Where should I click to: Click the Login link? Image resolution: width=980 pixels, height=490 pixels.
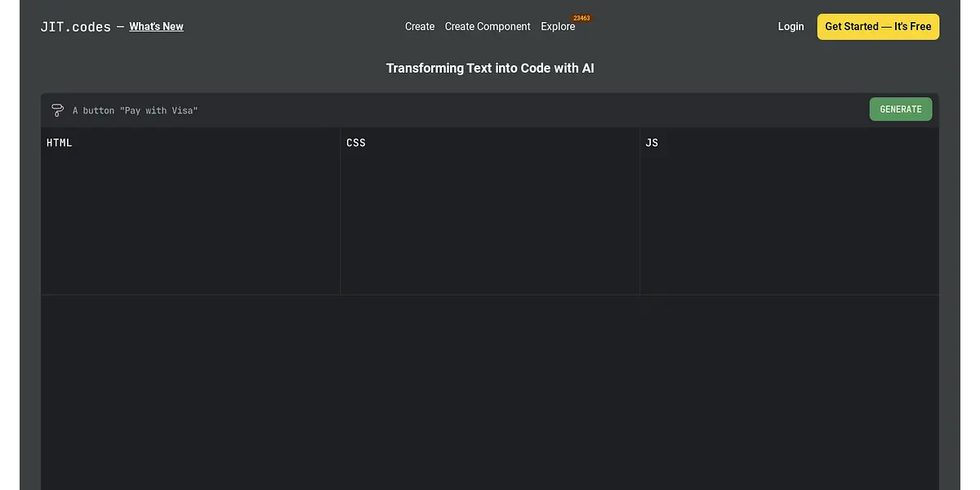pos(791,27)
